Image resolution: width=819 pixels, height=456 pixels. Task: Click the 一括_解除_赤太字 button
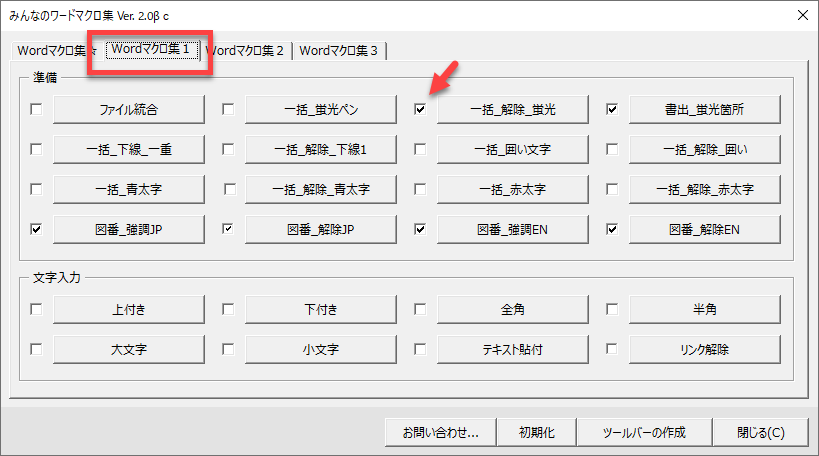coord(704,189)
